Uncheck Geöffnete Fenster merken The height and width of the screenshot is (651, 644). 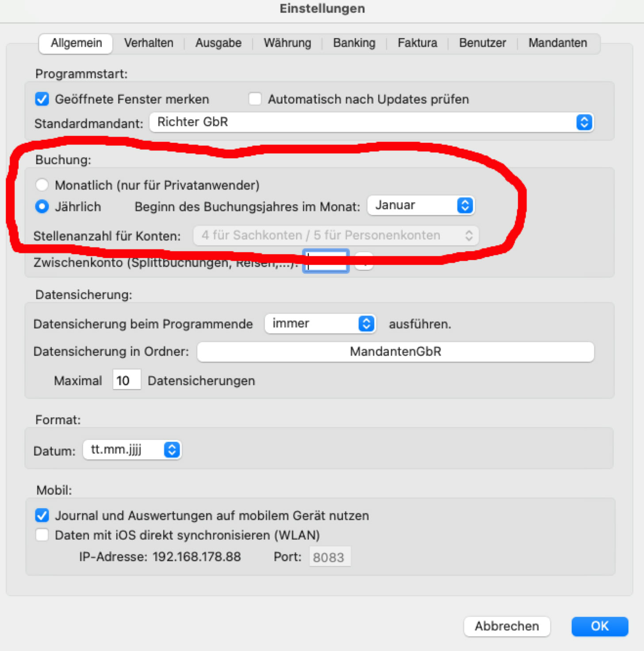pos(42,99)
